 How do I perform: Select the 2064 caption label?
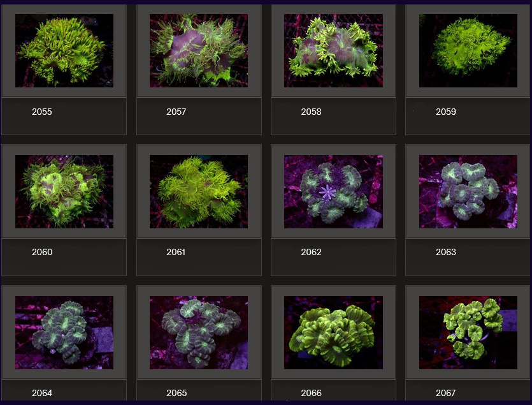(x=42, y=393)
